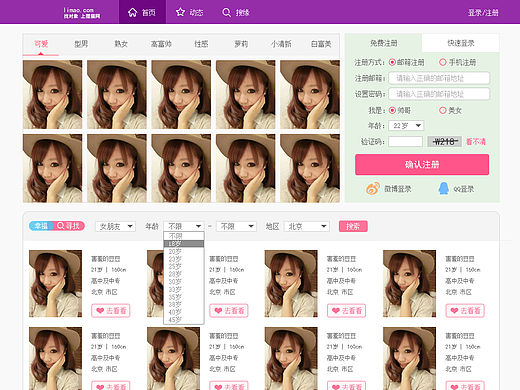Collapse the open minimum age 不限 dropdown
Viewport: 520px width, 390px height.
[184, 226]
